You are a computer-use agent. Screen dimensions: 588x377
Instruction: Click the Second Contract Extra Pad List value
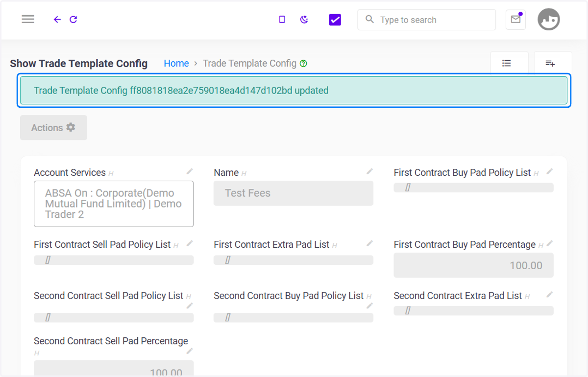[x=473, y=310]
